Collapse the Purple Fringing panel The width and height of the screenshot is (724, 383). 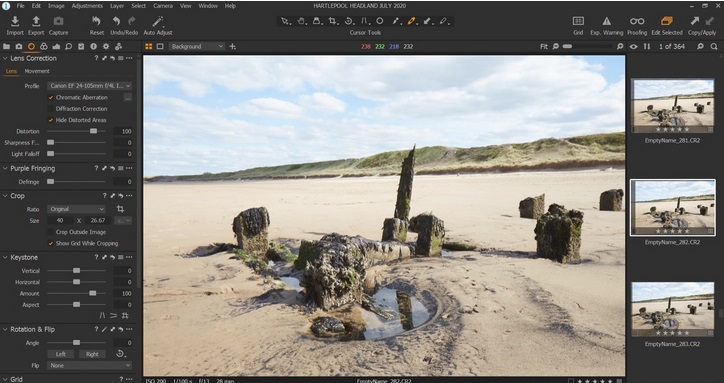tap(6, 169)
